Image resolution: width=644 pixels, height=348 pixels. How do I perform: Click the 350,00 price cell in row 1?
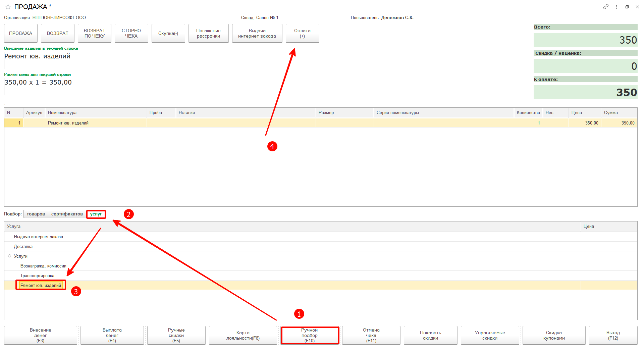tap(585, 123)
